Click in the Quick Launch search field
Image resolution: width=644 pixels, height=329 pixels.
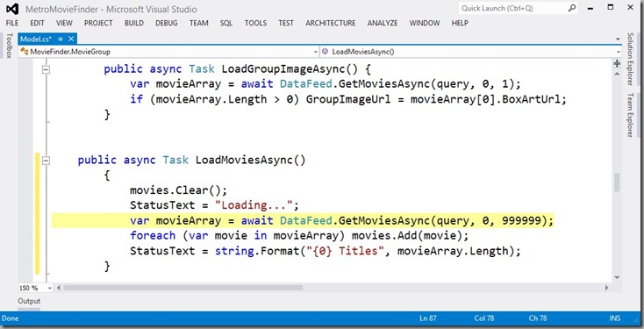pos(512,8)
